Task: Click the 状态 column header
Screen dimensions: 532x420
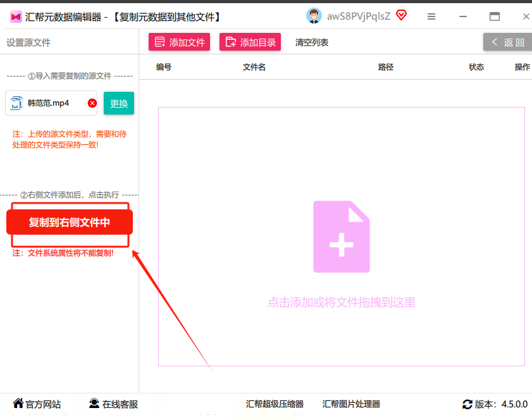Action: [476, 67]
